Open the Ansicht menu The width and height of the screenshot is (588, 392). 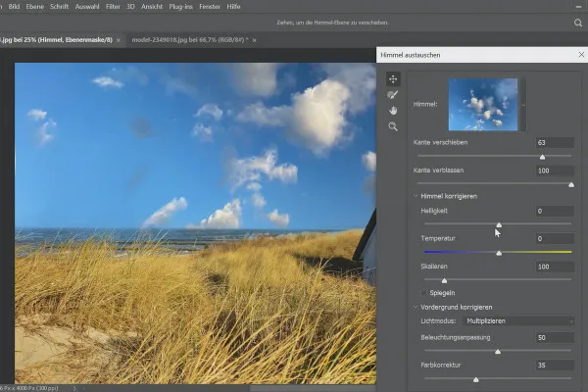(152, 7)
